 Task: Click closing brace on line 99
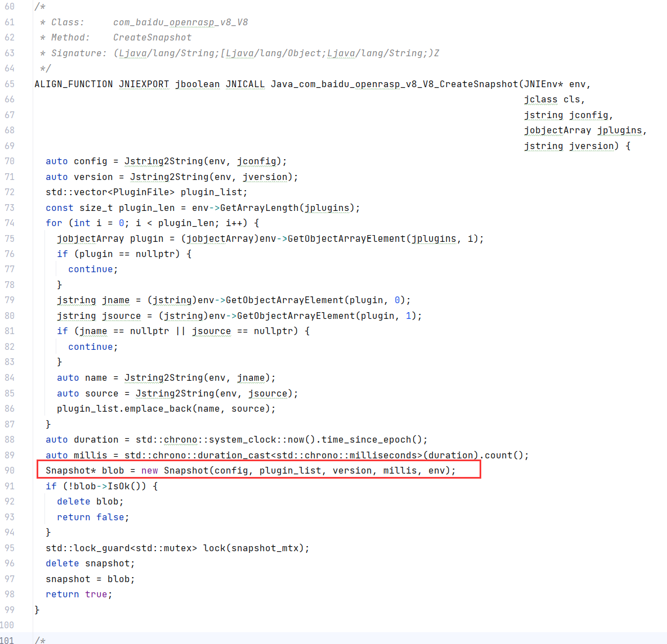tap(37, 610)
